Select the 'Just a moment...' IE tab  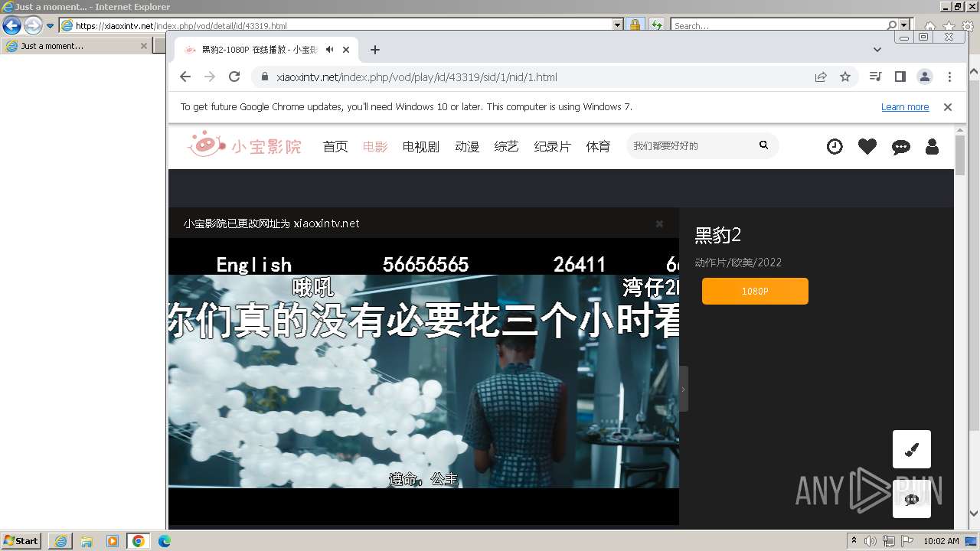[x=76, y=46]
